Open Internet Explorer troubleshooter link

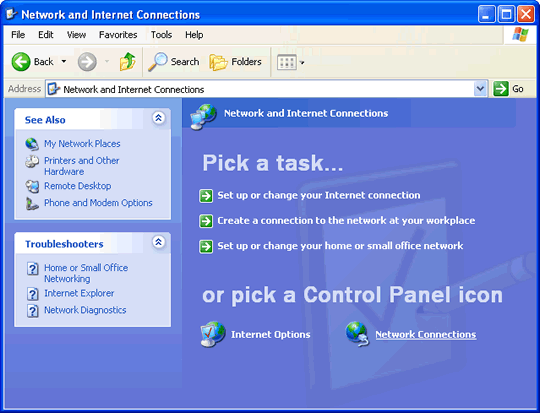coord(79,293)
